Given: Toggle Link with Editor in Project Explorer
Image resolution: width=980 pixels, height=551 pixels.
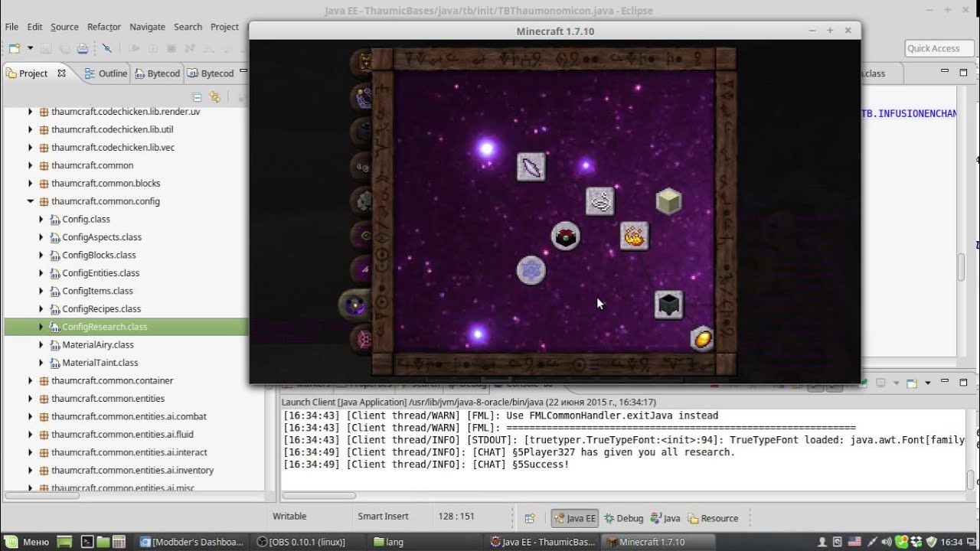Looking at the screenshot, I should tap(214, 97).
